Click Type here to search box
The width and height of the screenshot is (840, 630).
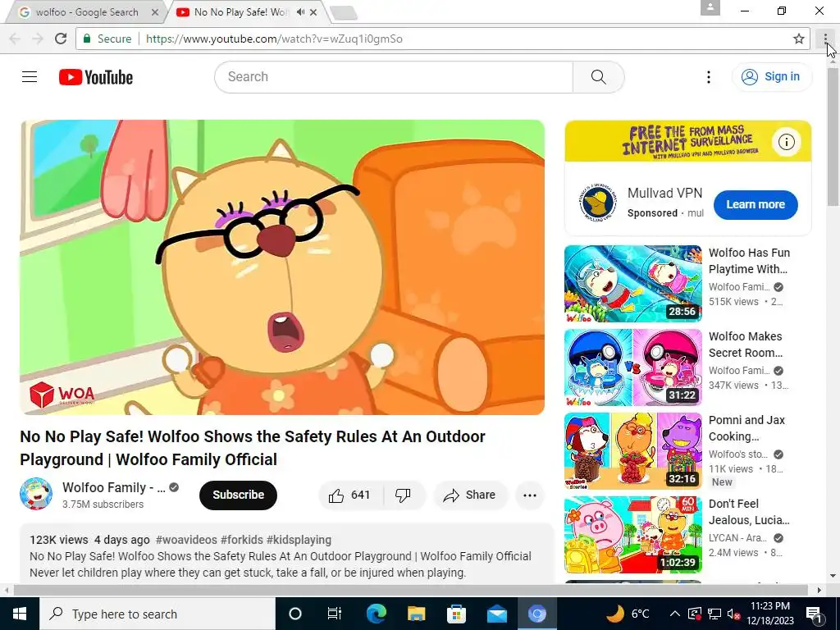coord(157,614)
